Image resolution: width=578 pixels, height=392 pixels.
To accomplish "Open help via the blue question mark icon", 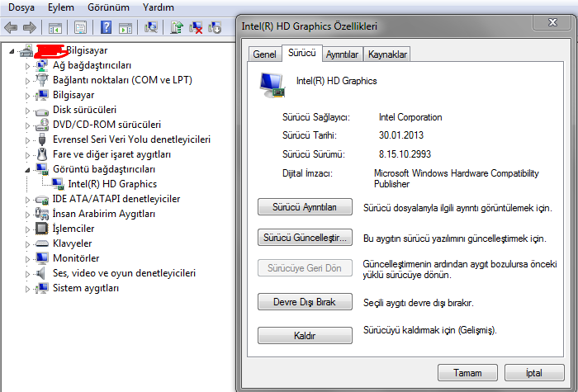I will click(106, 27).
